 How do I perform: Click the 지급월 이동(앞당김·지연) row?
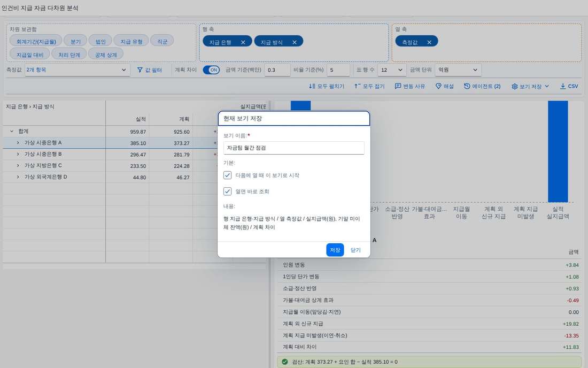tap(430, 312)
